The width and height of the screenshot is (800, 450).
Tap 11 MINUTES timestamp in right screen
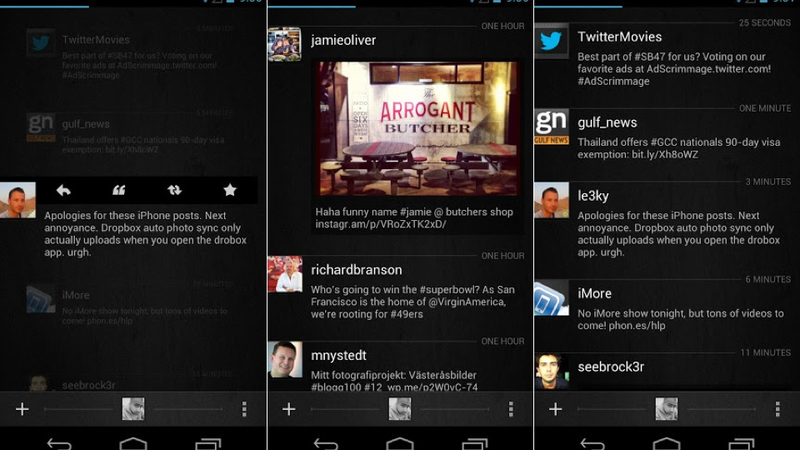[766, 353]
